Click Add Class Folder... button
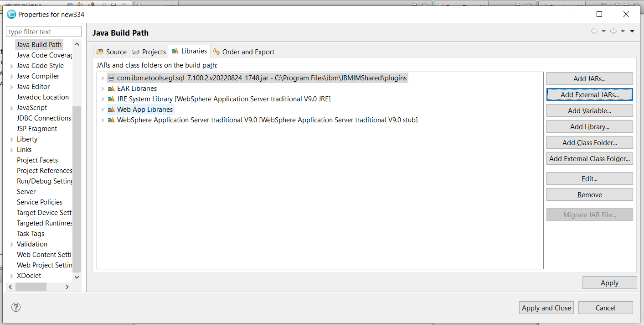Image resolution: width=644 pixels, height=325 pixels. 589,142
